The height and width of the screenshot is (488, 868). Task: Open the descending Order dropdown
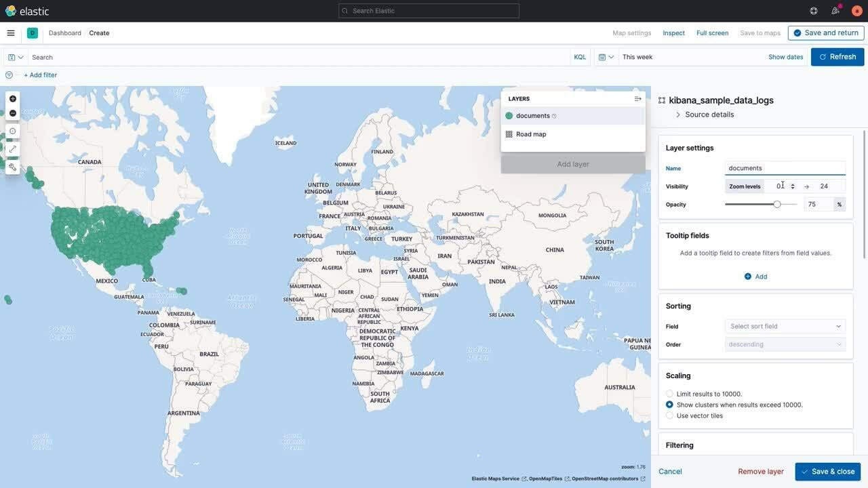[x=785, y=343]
